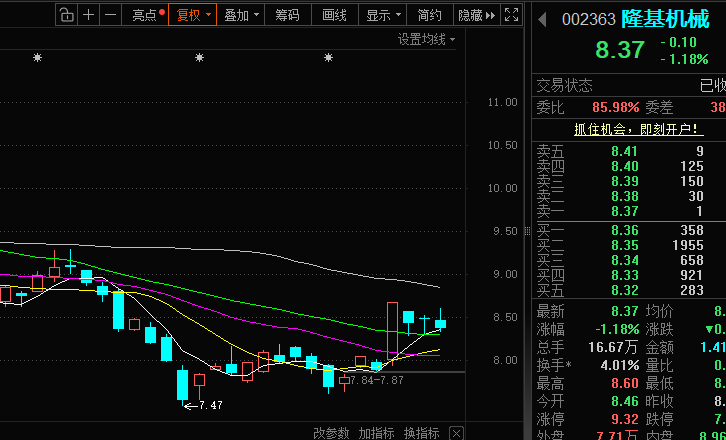This screenshot has width=726, height=440.
Task: Open 抓住机会，即刻开户 link
Action: pyautogui.click(x=639, y=129)
